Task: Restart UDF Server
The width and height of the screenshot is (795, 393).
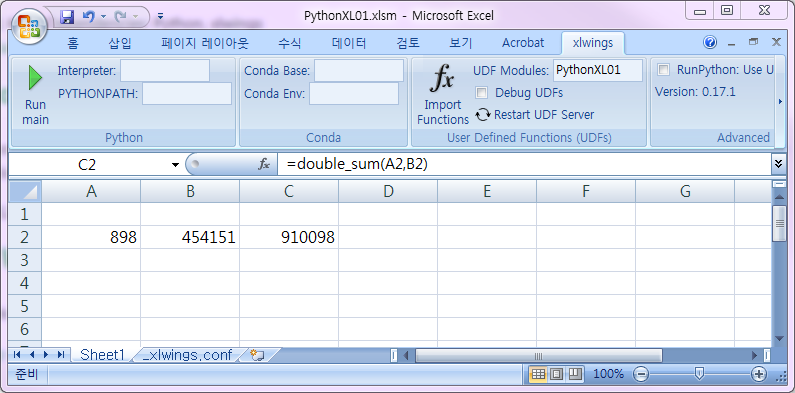Action: (535, 115)
